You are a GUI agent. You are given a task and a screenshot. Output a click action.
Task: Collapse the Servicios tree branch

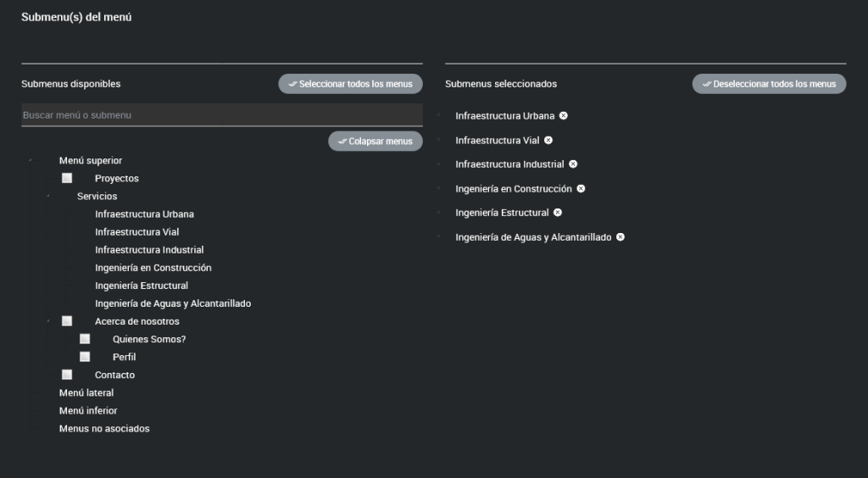pos(49,196)
